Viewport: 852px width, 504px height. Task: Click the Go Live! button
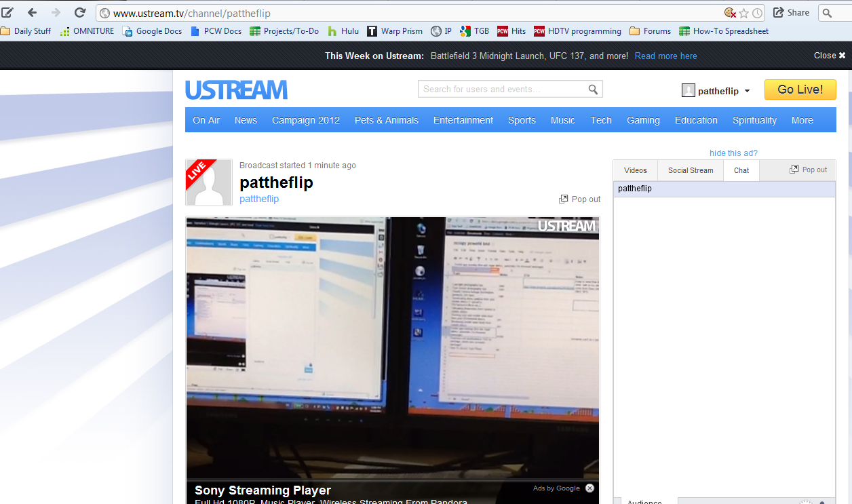point(800,90)
